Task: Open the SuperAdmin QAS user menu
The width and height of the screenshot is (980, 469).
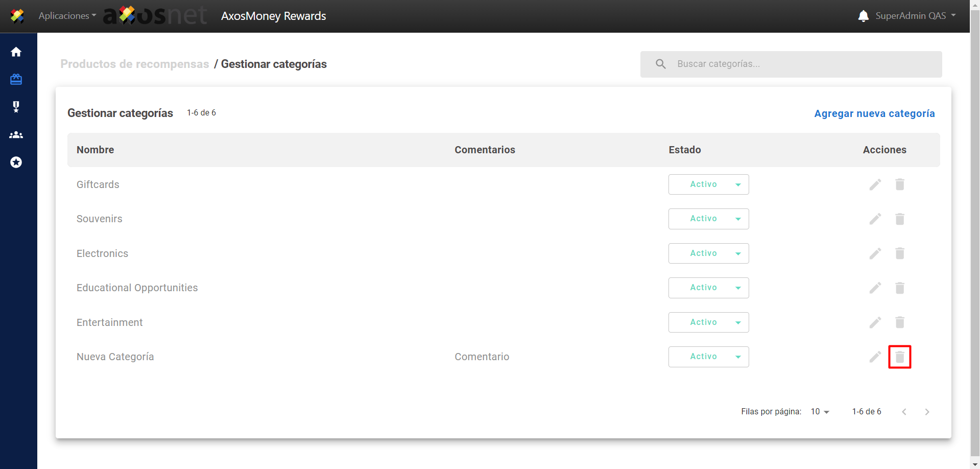Action: pyautogui.click(x=915, y=16)
